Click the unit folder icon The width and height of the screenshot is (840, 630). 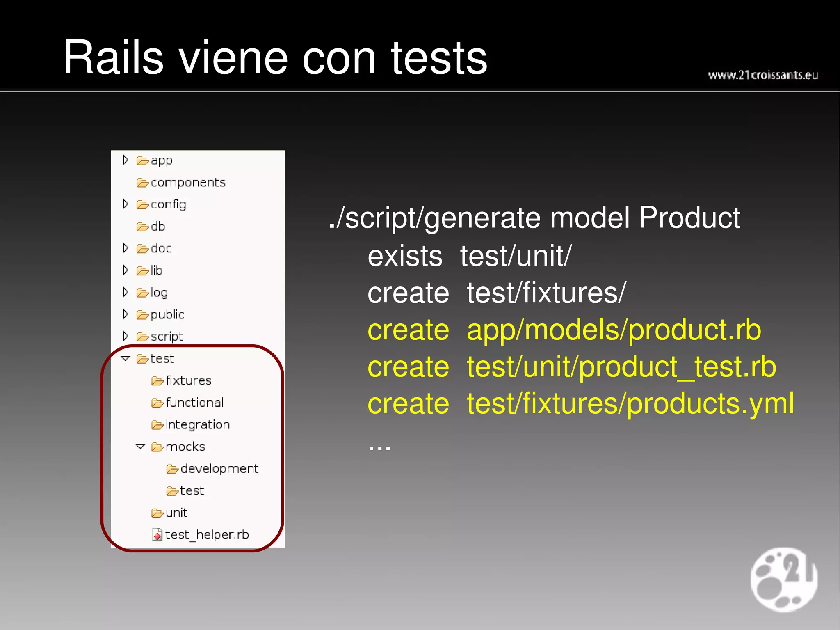point(157,513)
